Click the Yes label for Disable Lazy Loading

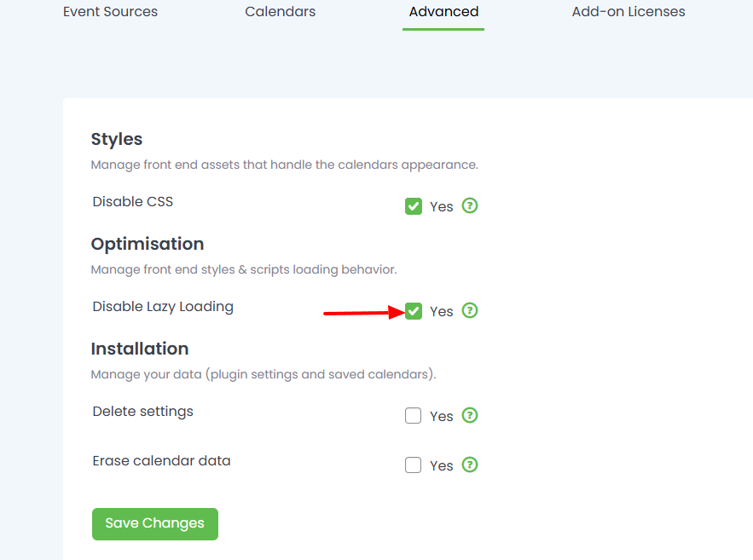(x=442, y=312)
